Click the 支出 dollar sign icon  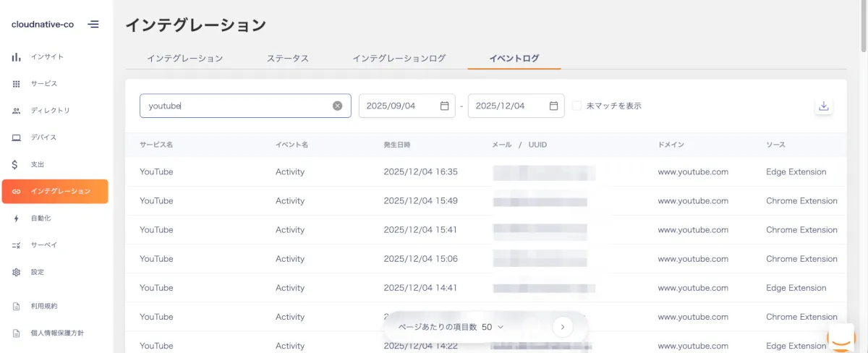16,164
